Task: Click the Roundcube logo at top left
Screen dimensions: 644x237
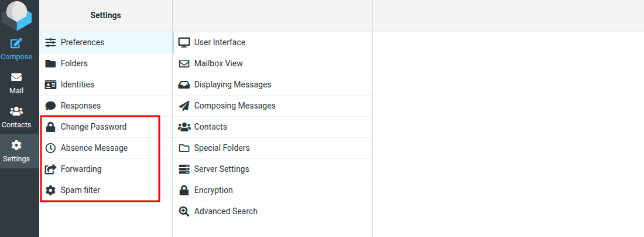Action: coord(16,15)
